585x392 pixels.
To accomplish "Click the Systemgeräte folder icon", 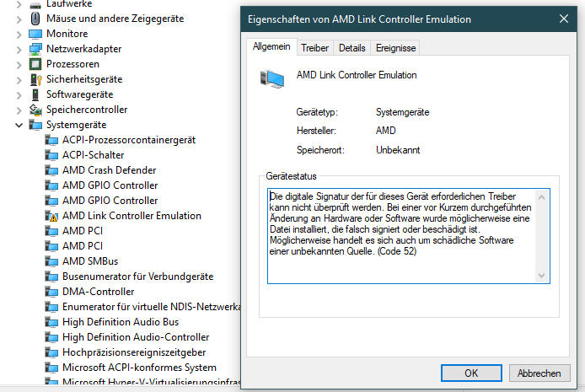I will (35, 125).
